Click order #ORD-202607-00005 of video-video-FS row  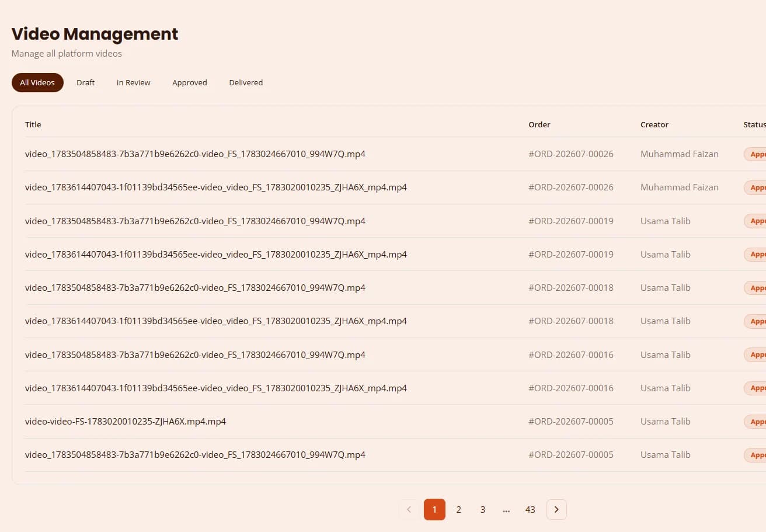571,421
